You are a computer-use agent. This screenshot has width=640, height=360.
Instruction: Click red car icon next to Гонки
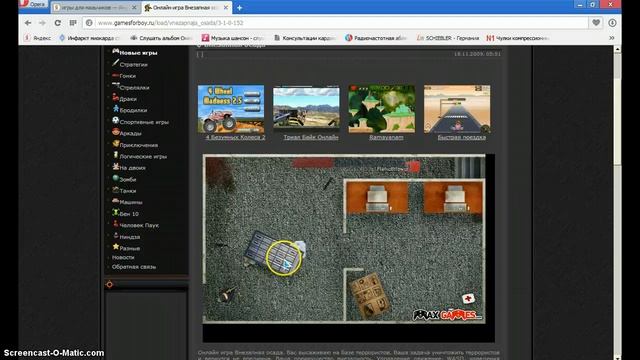tap(116, 75)
